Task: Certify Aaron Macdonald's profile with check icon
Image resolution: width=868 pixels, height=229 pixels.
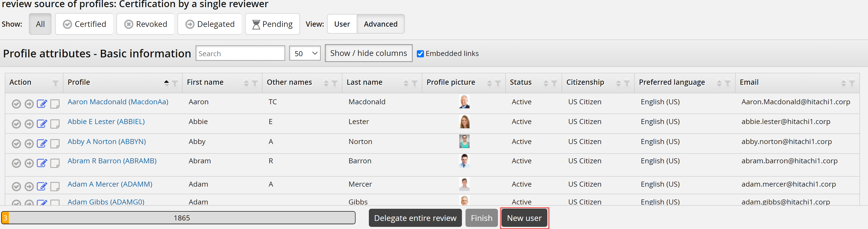Action: (16, 104)
